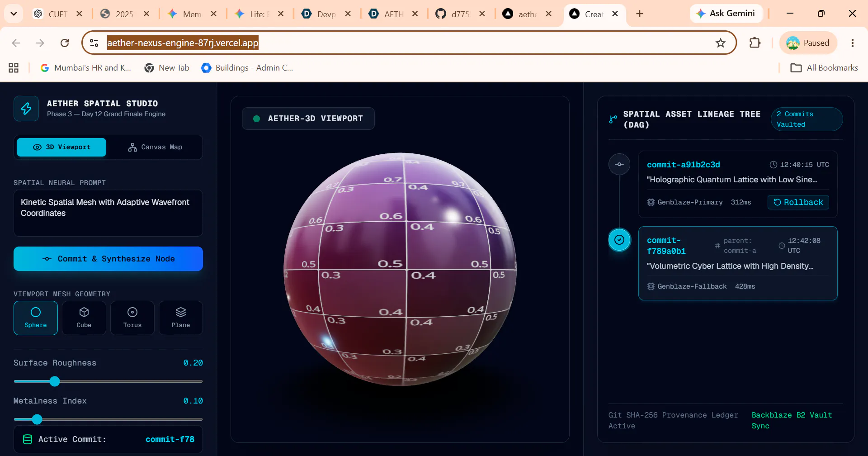Expand the tab search dropdown

coord(14,14)
